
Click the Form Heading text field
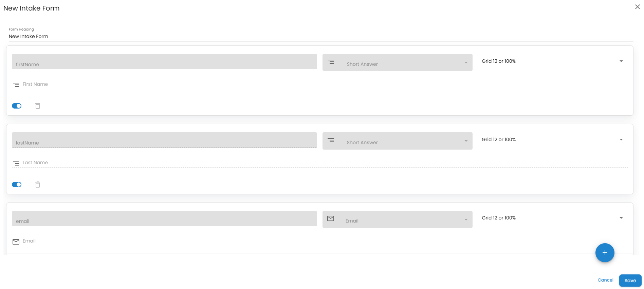(320, 36)
